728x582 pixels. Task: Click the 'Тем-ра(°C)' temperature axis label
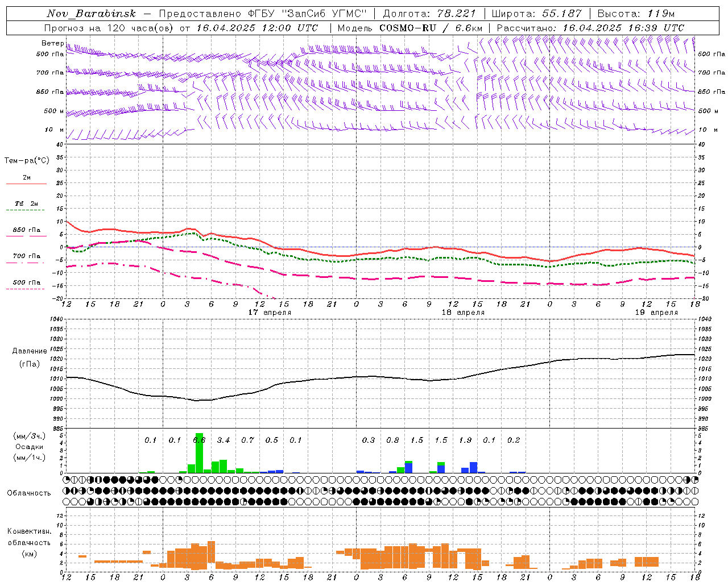(x=27, y=161)
